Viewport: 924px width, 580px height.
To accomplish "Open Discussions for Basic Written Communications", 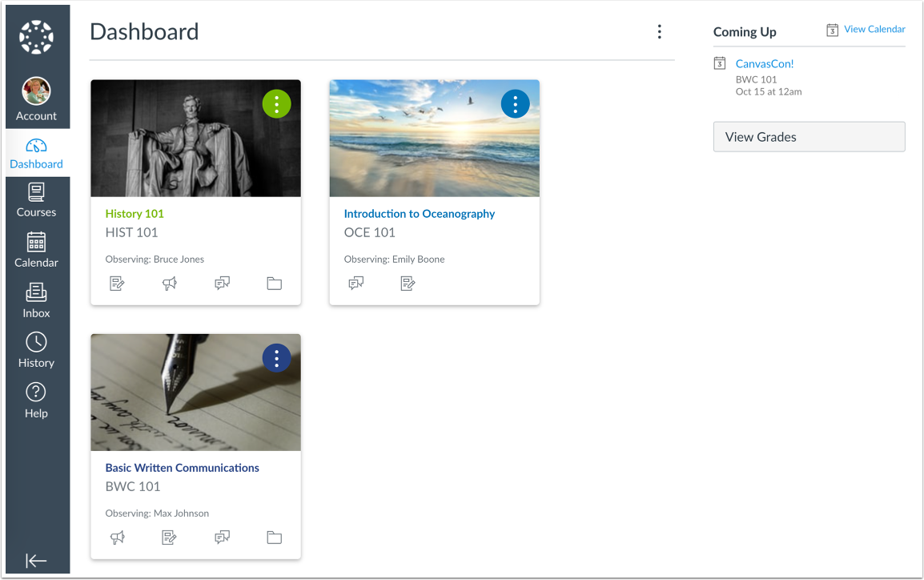I will [222, 537].
